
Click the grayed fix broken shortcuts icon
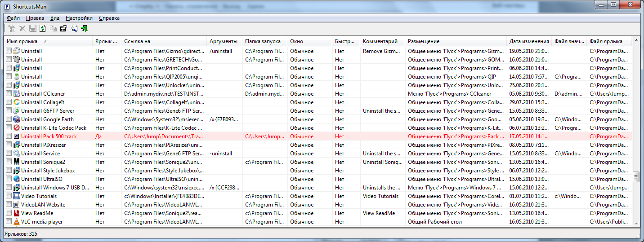[x=12, y=28]
